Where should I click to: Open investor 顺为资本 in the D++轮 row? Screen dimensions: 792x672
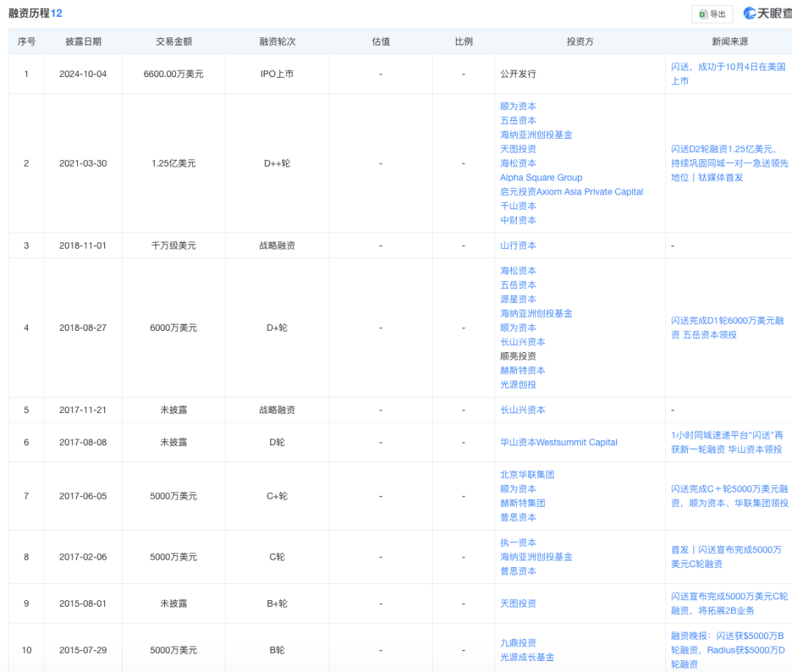pos(518,106)
